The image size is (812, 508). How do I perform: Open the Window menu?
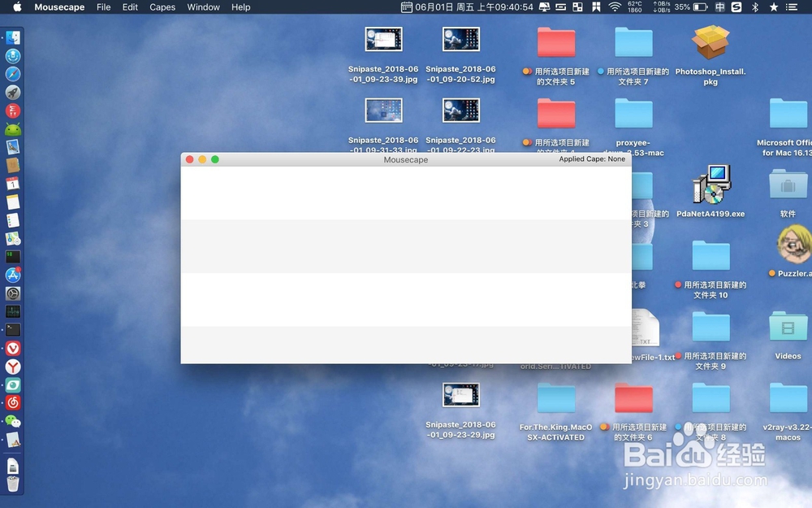tap(204, 7)
